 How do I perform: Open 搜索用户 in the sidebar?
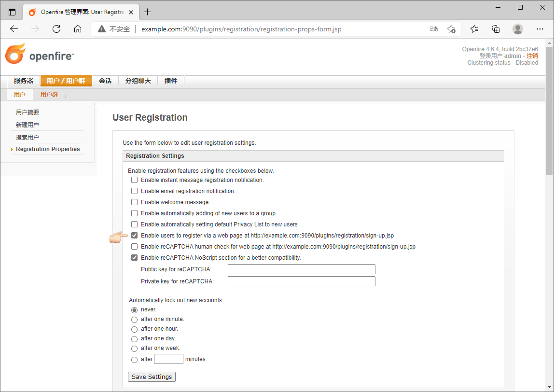(27, 137)
